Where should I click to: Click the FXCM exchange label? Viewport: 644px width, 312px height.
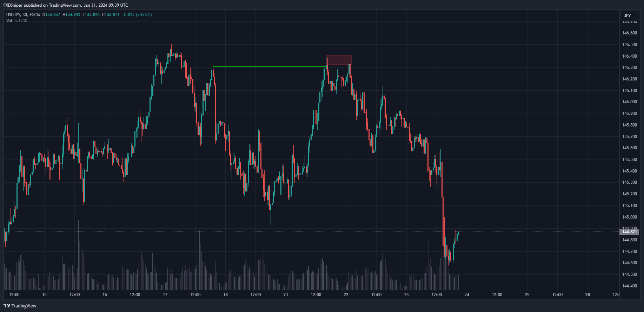click(x=35, y=15)
